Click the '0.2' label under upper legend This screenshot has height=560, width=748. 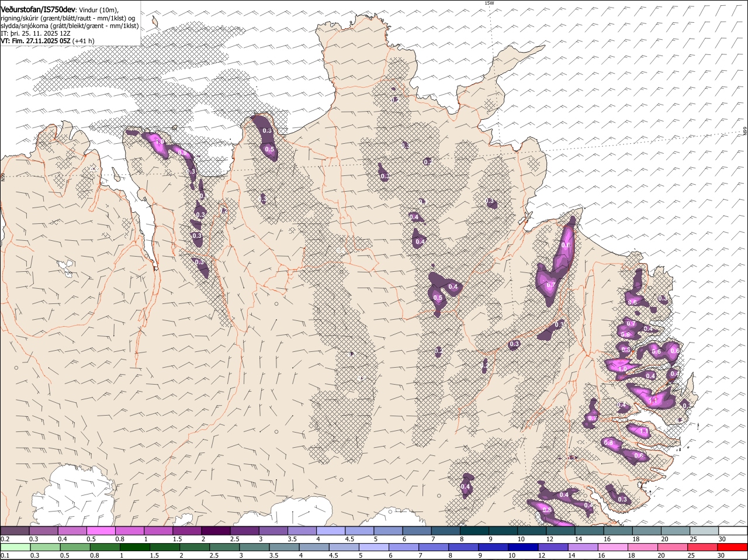click(x=5, y=539)
